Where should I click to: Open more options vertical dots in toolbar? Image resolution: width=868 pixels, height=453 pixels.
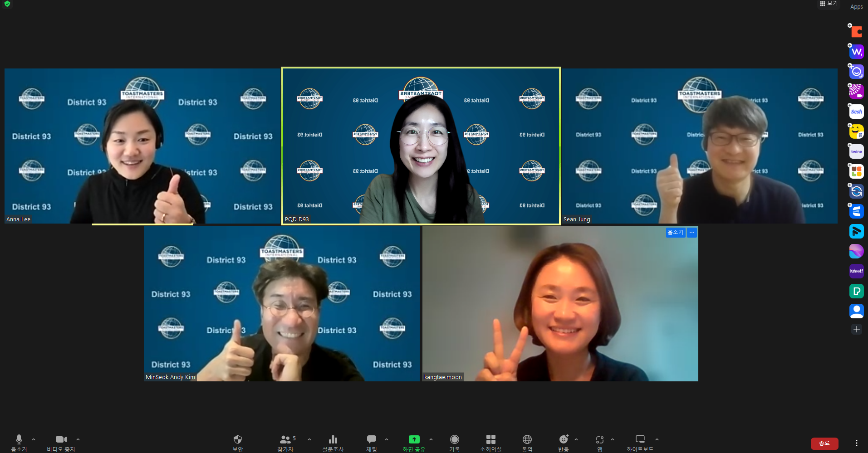(x=856, y=443)
